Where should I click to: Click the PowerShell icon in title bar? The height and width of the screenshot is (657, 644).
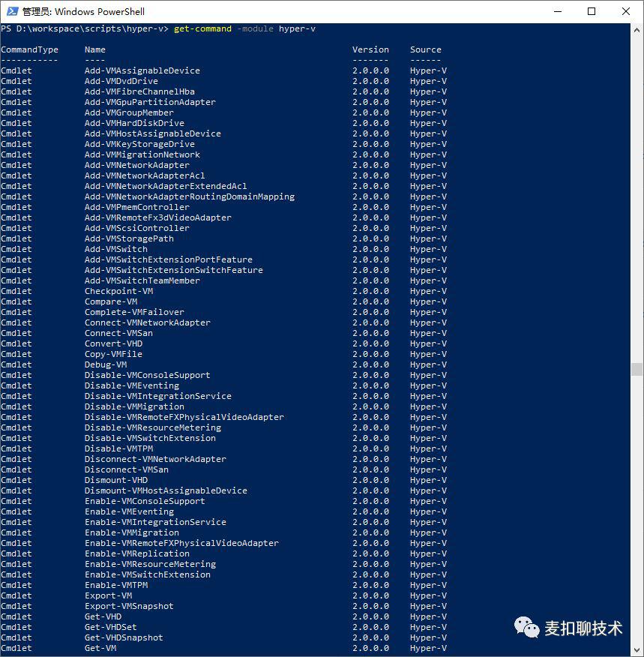12,11
